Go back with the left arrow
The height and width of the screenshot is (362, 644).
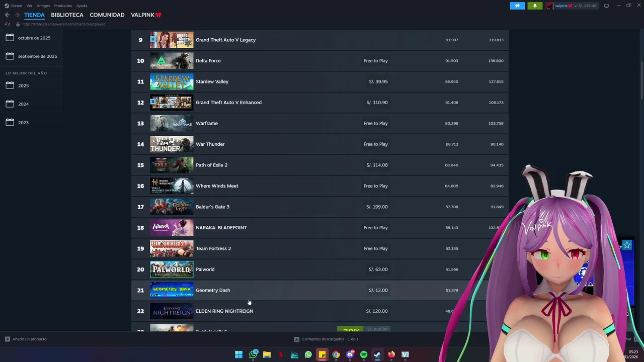point(7,15)
